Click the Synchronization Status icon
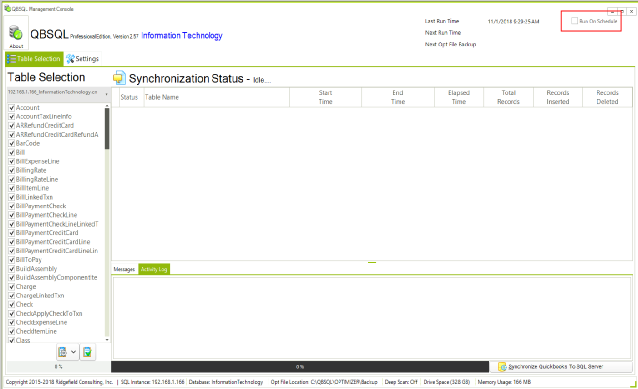 tap(119, 78)
